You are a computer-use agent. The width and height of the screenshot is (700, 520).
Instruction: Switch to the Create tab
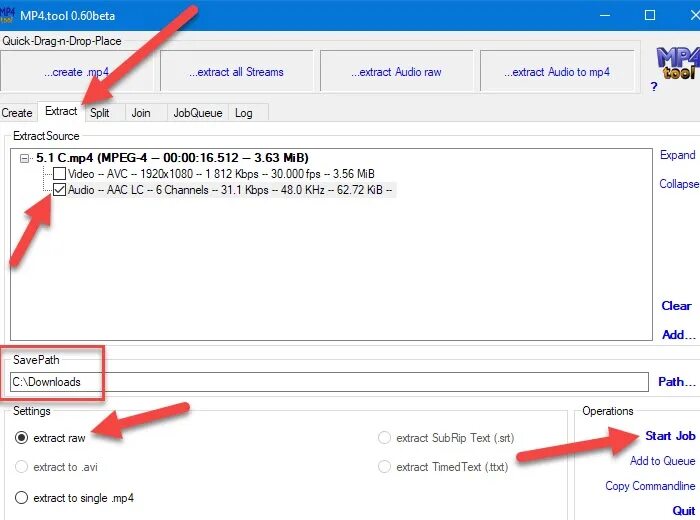point(17,113)
